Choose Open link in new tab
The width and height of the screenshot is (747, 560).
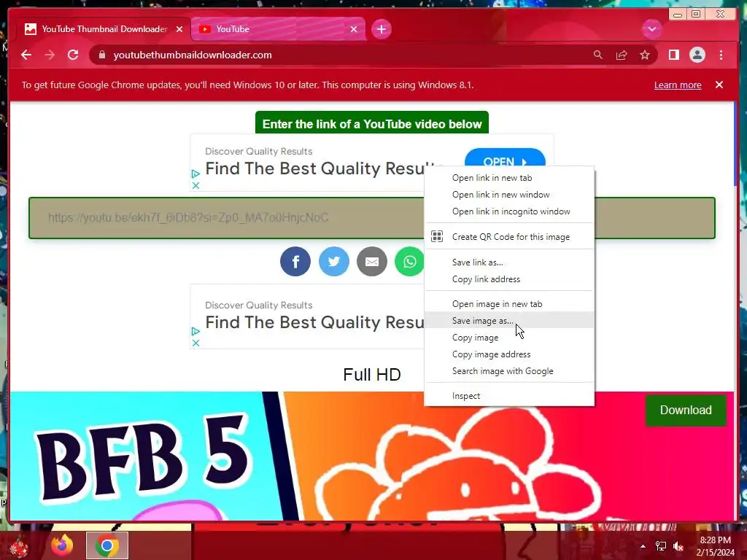pos(508,178)
